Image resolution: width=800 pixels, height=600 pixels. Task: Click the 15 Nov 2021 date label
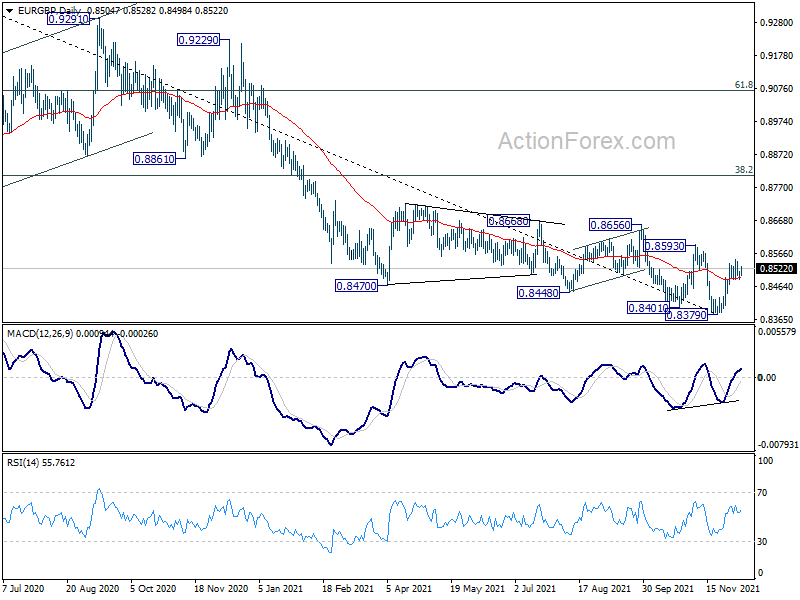733,588
